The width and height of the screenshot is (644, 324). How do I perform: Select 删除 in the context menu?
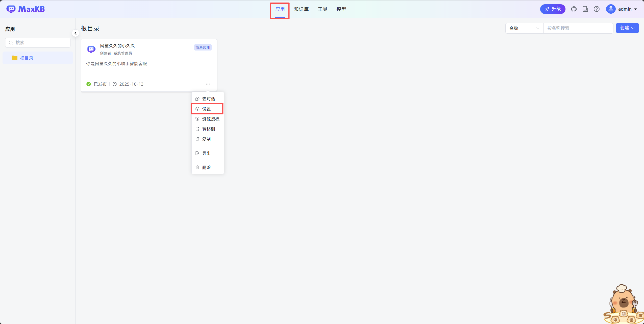[206, 167]
